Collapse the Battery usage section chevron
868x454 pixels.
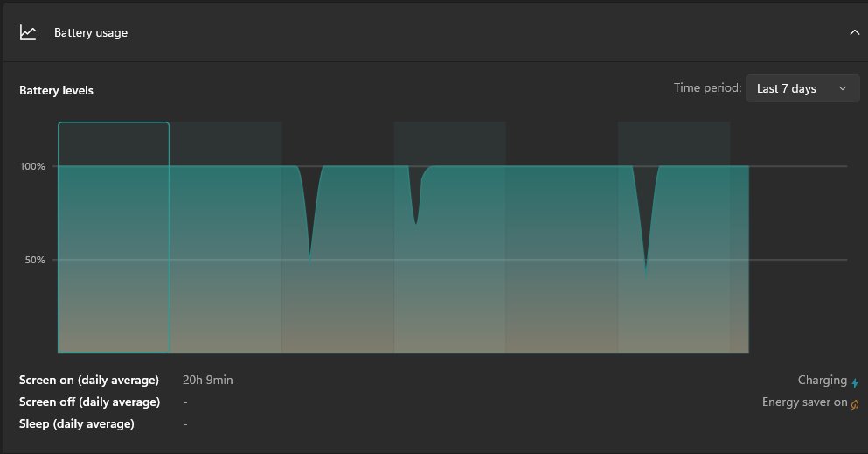click(854, 32)
